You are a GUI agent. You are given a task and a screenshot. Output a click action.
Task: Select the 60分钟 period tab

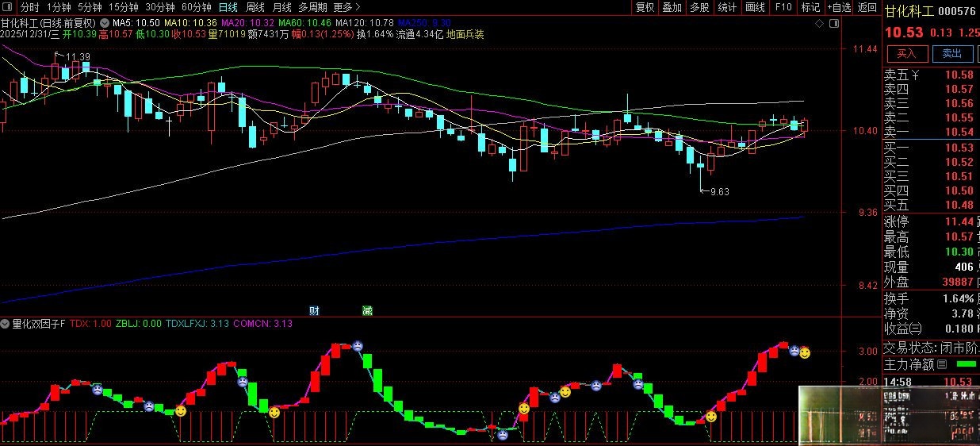[x=197, y=7]
